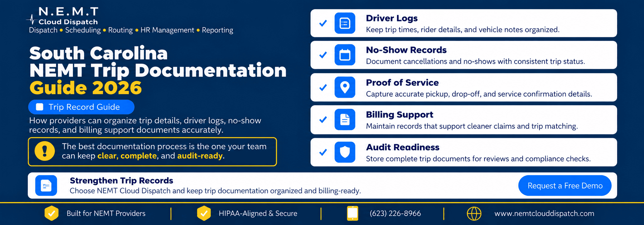Click the Driver Logs heading
The width and height of the screenshot is (644, 225).
392,18
